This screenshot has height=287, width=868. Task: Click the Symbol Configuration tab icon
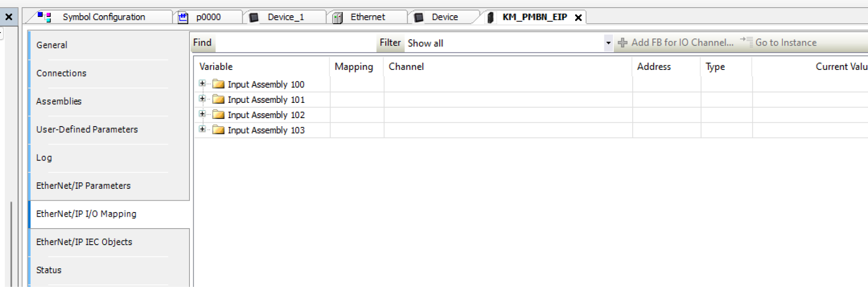click(x=45, y=17)
